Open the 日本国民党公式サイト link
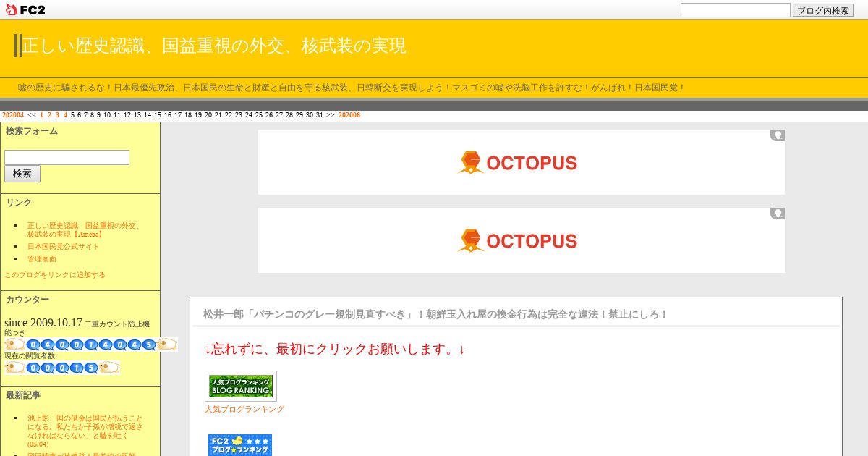The height and width of the screenshot is (456, 868). coord(64,246)
